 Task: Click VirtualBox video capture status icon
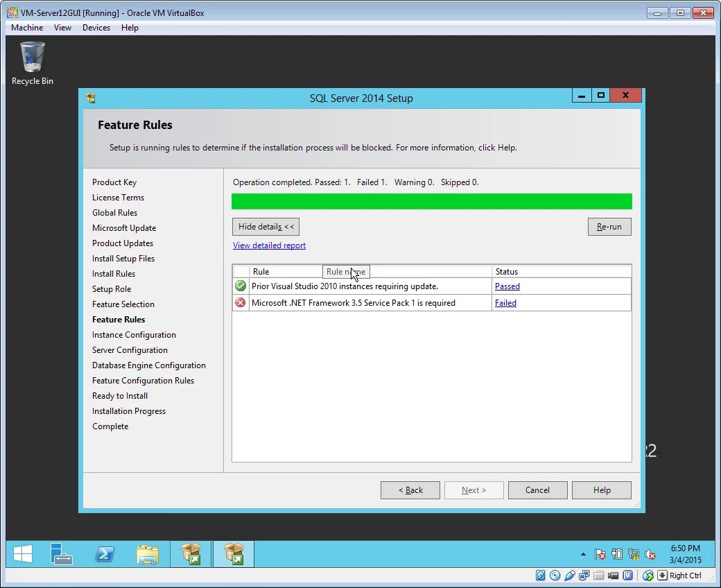tap(613, 575)
